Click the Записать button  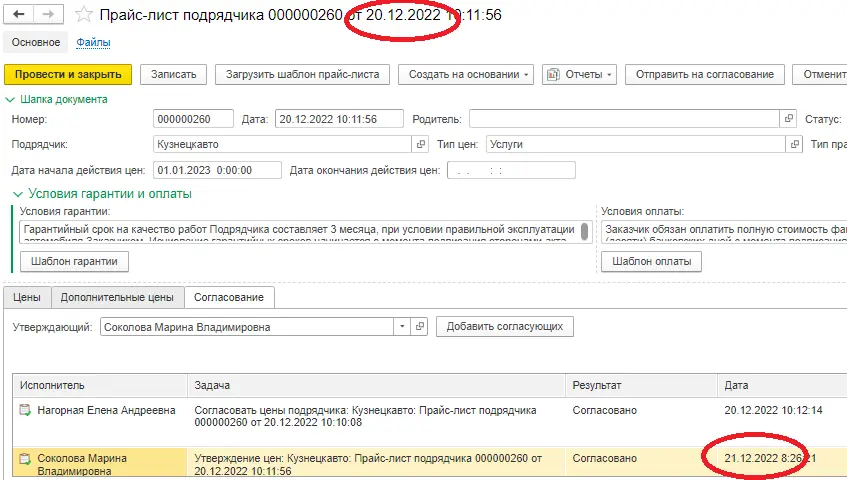point(174,75)
